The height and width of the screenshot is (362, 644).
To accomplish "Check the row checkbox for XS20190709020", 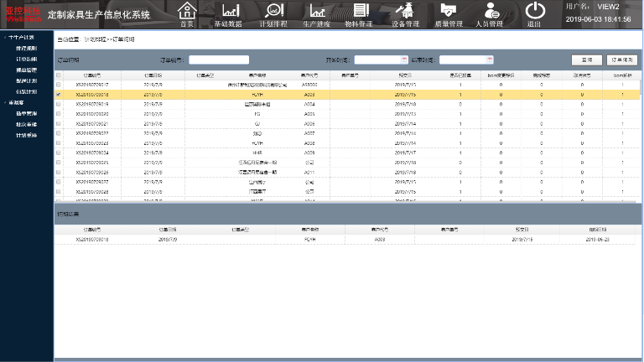I will [x=59, y=114].
